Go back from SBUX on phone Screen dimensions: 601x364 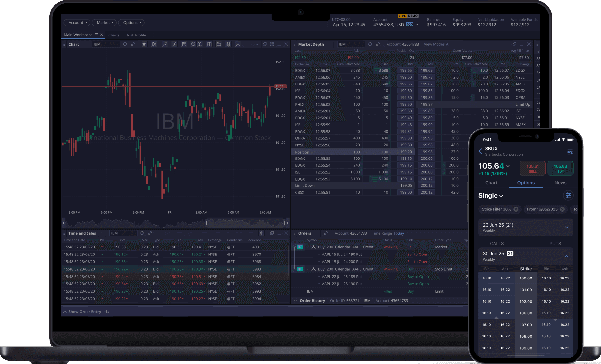tap(480, 151)
